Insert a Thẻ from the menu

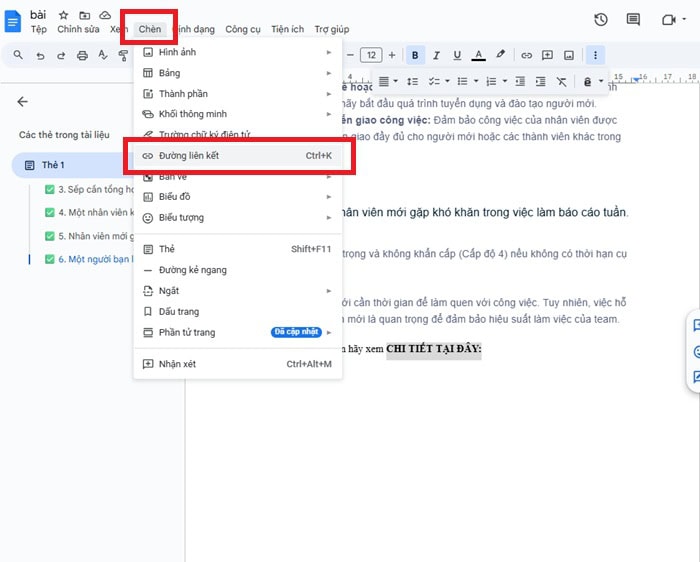238,249
